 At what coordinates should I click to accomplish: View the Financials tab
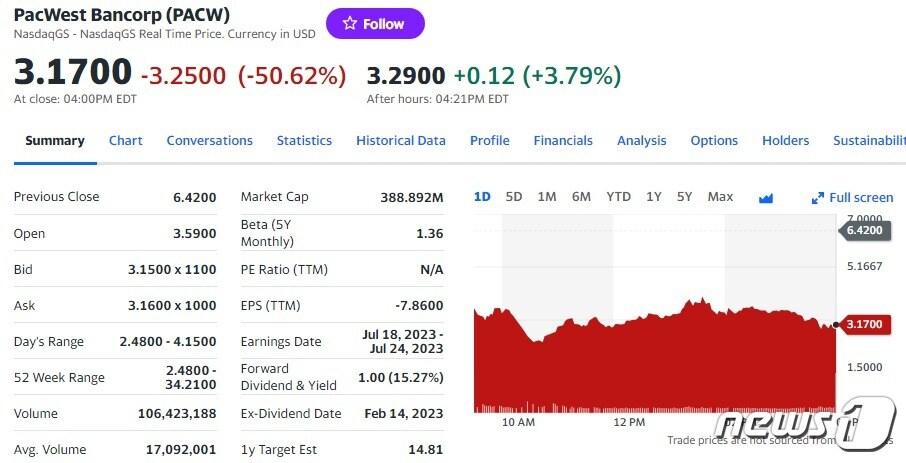tap(563, 141)
